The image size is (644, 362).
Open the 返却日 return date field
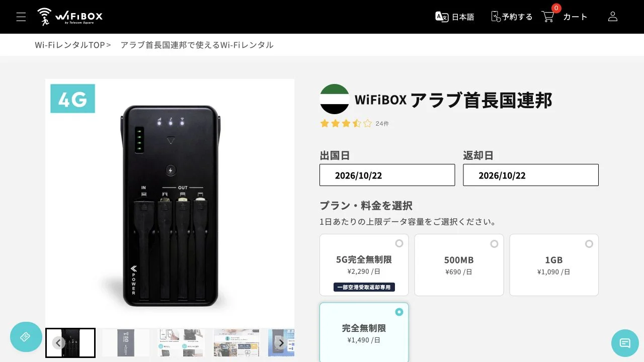click(x=531, y=175)
